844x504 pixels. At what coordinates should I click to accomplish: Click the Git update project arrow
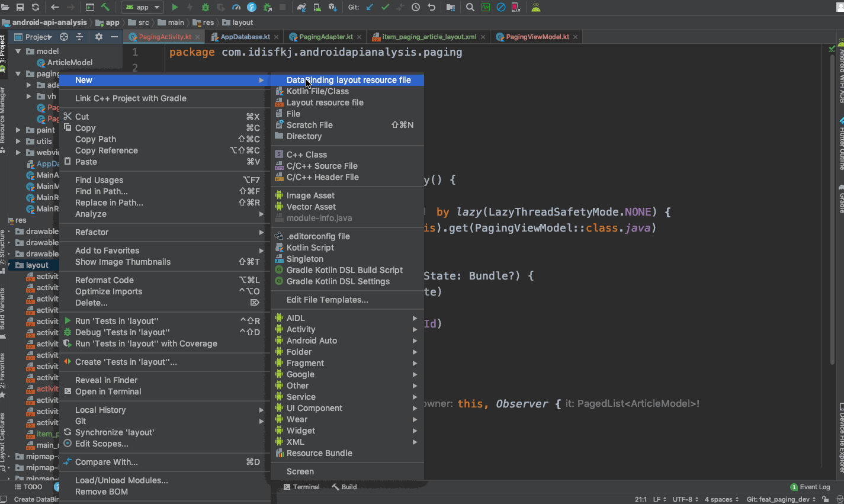[370, 7]
